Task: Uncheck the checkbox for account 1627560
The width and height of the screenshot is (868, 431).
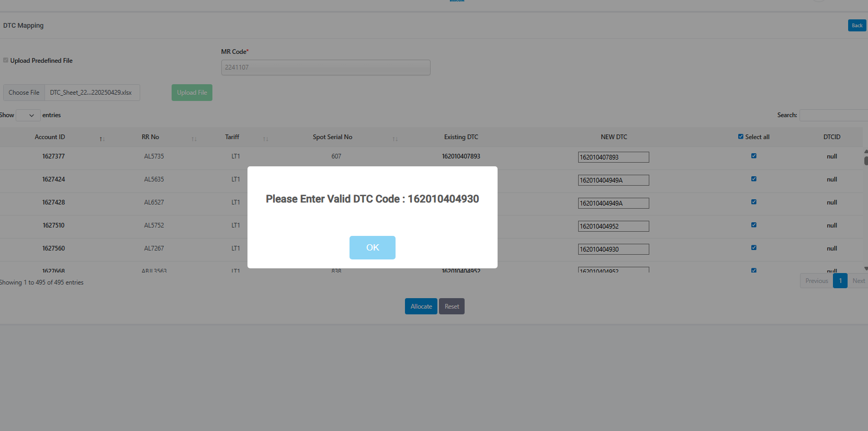Action: coord(753,248)
